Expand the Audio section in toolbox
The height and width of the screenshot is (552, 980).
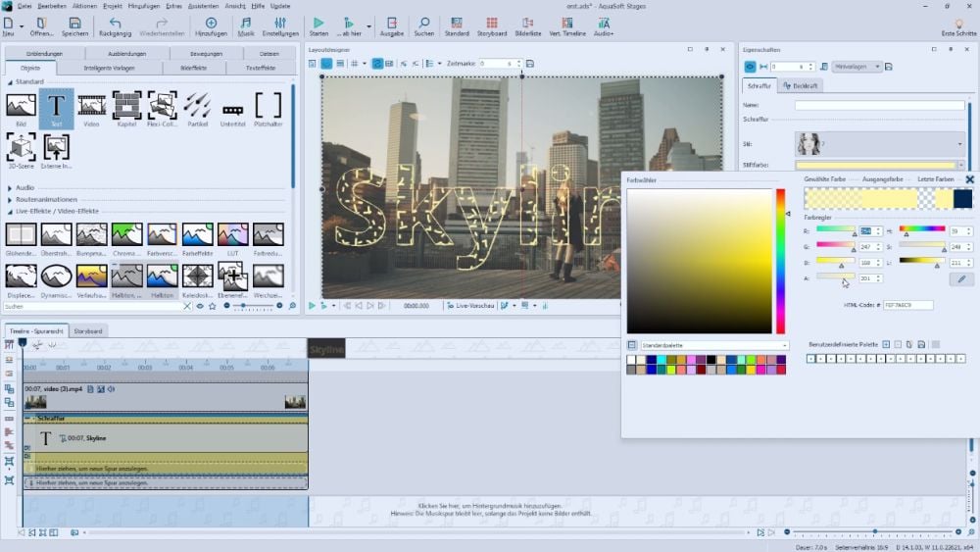coord(24,187)
